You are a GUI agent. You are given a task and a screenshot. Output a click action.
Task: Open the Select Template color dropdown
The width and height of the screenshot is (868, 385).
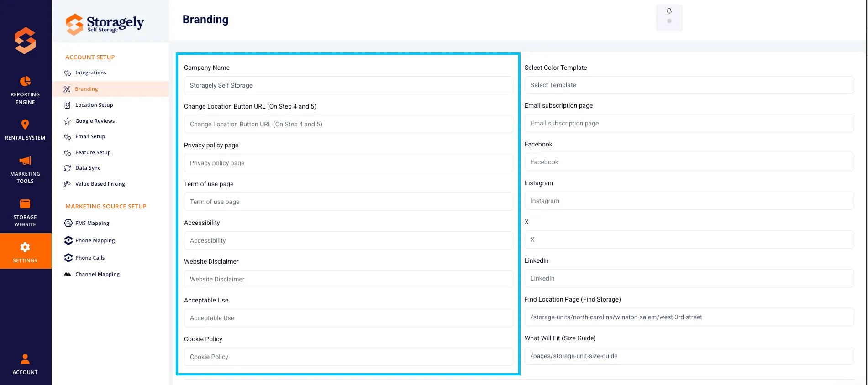click(689, 85)
